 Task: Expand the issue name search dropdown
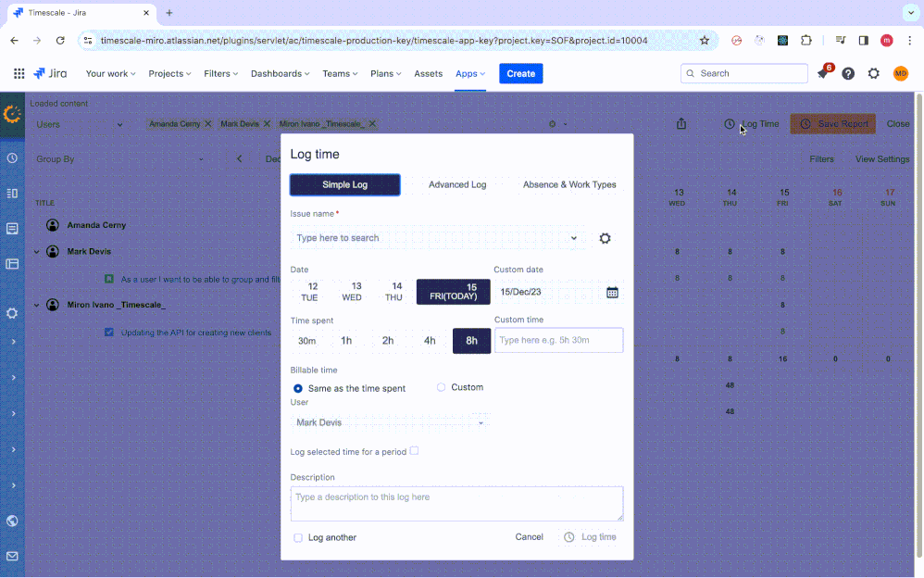point(574,238)
